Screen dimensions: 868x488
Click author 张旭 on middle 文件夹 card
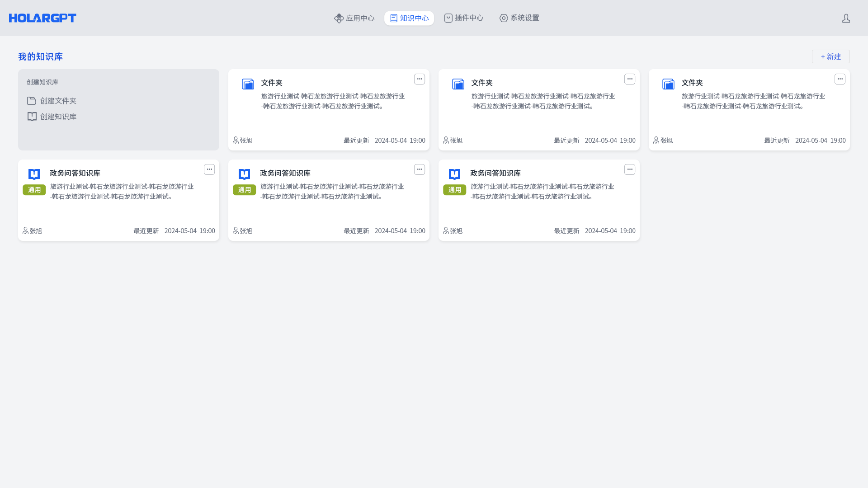[x=453, y=141]
